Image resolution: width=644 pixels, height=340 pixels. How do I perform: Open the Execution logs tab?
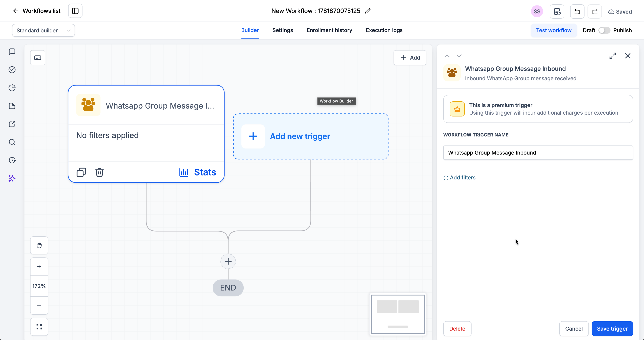(x=384, y=30)
